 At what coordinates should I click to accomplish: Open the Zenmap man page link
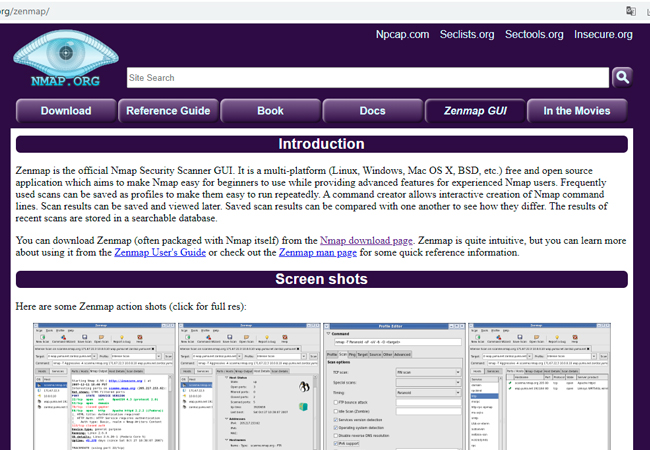point(318,252)
